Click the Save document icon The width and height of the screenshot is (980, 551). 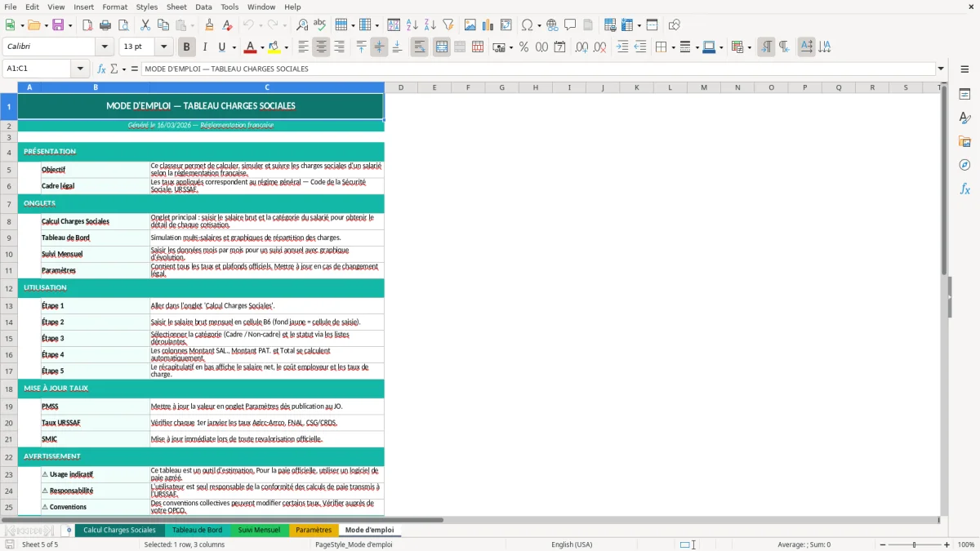tap(58, 25)
